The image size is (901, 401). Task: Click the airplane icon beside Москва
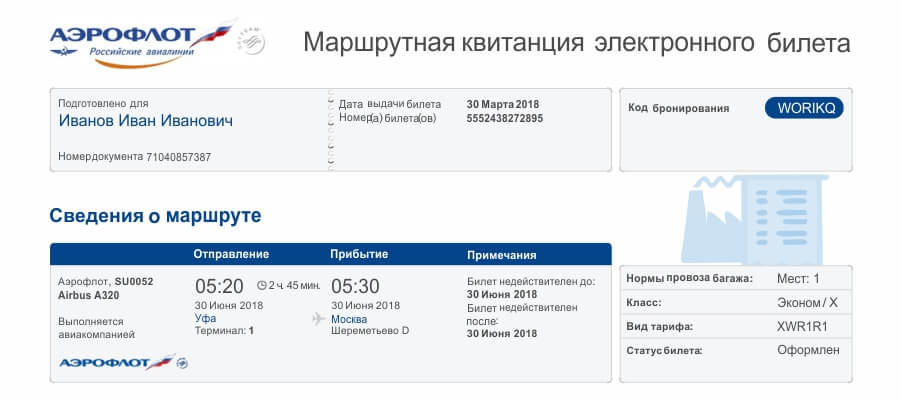[319, 318]
